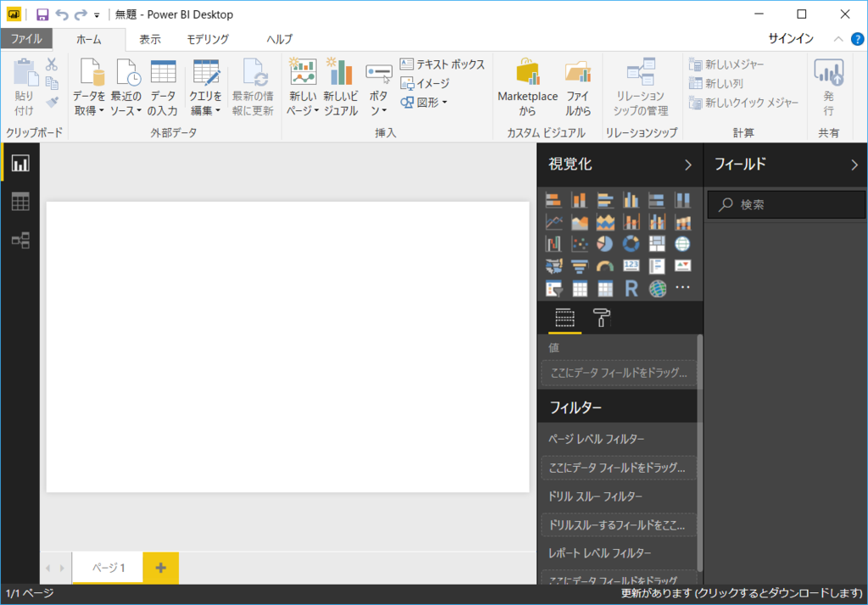This screenshot has width=868, height=605.
Task: Insert a waterfall chart visual
Action: click(553, 243)
